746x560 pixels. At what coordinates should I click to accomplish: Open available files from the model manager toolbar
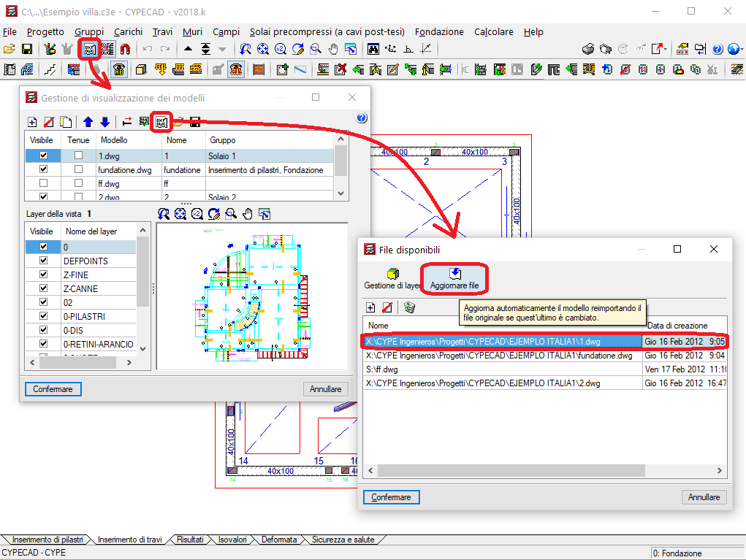161,122
